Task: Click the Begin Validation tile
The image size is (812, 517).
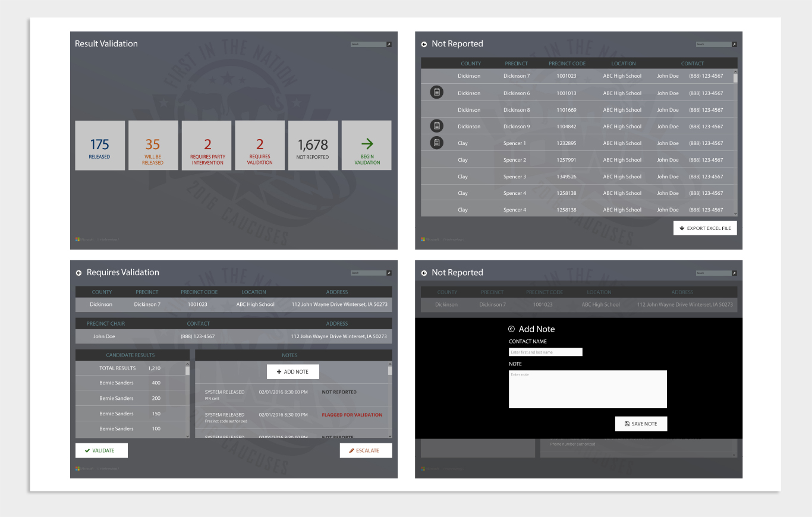Action: click(367, 146)
